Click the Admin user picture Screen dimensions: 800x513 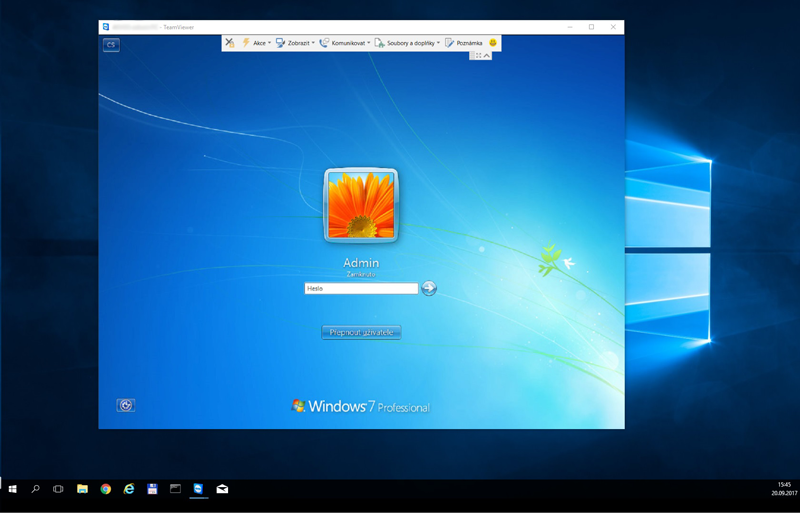click(x=361, y=205)
